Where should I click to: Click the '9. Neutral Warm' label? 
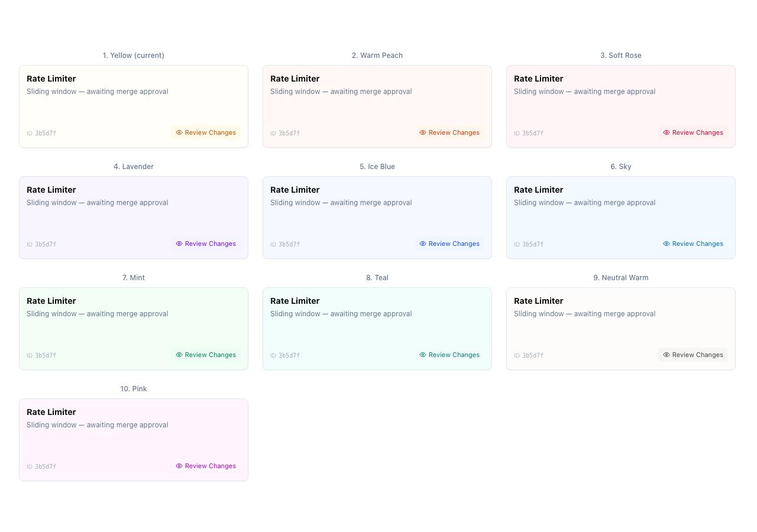[621, 278]
